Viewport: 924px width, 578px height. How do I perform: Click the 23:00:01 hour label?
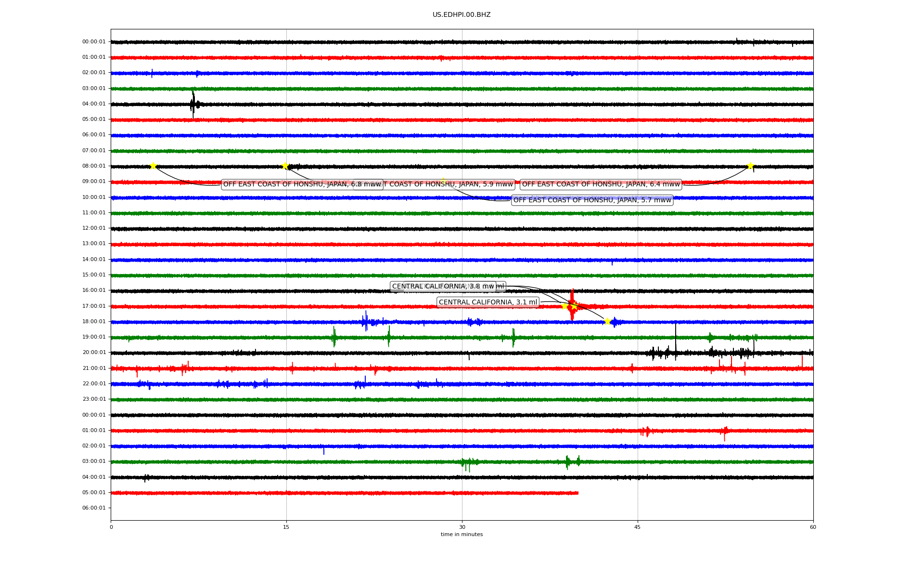(x=94, y=399)
